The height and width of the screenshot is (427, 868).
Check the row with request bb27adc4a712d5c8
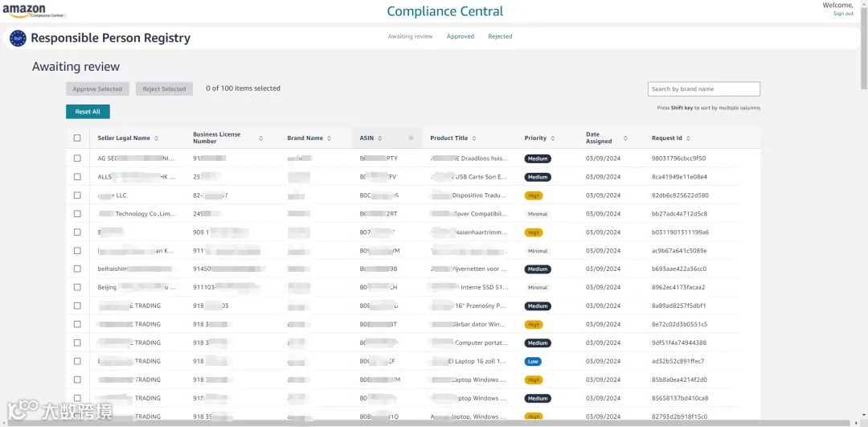pyautogui.click(x=77, y=214)
